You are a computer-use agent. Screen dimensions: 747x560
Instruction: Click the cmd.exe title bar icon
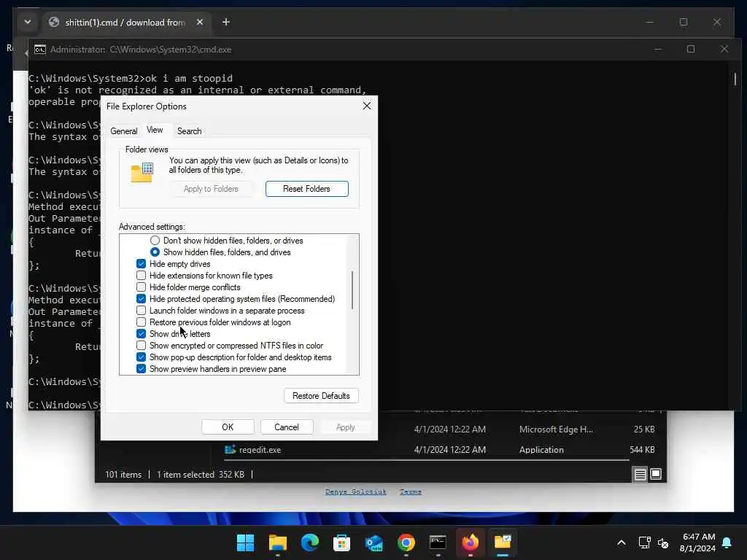(x=40, y=50)
